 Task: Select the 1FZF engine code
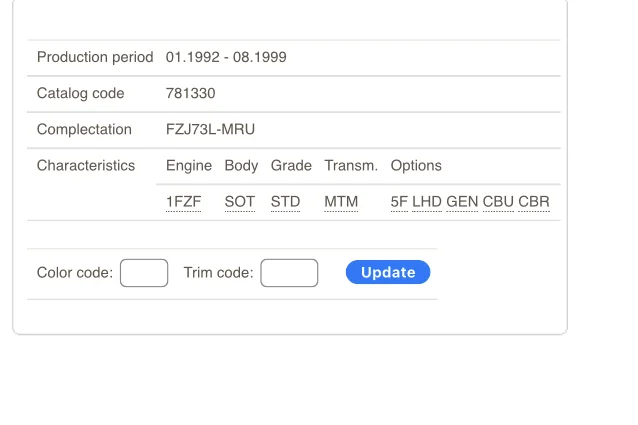(x=183, y=202)
